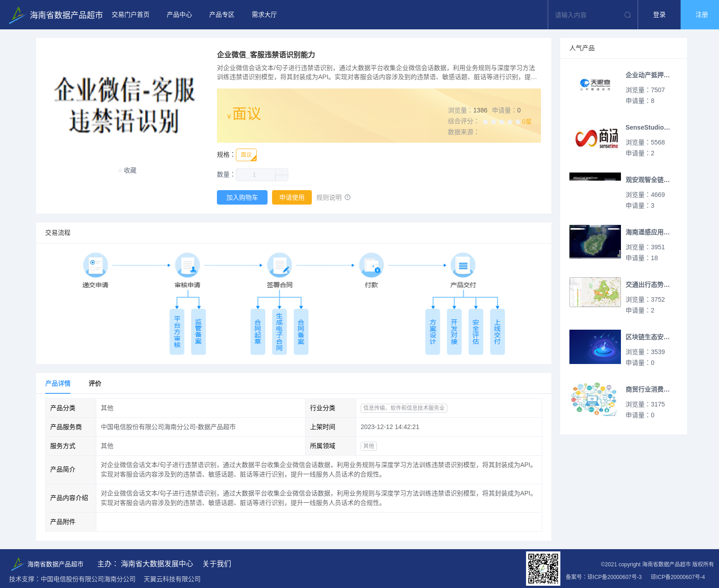
Task: Click the 规则说明 link
Action: tap(329, 197)
